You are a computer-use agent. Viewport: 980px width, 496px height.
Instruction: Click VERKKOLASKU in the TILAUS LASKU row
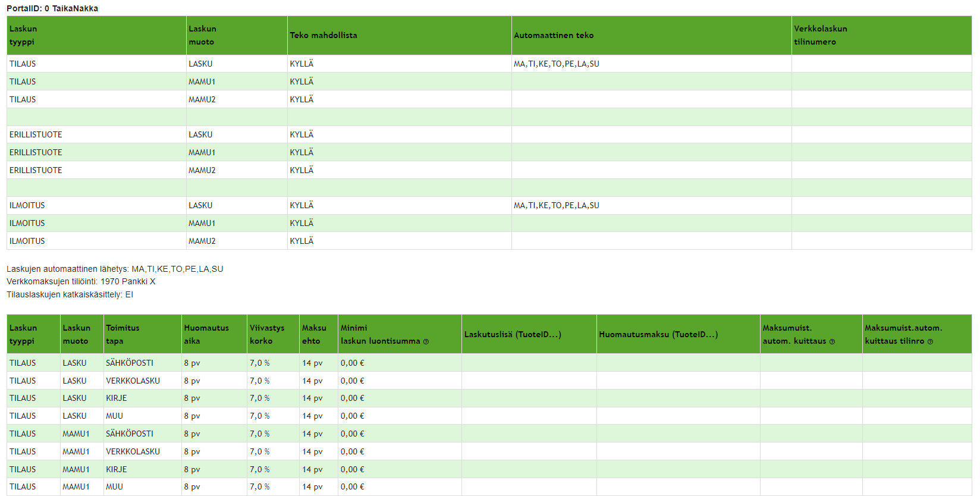[133, 381]
